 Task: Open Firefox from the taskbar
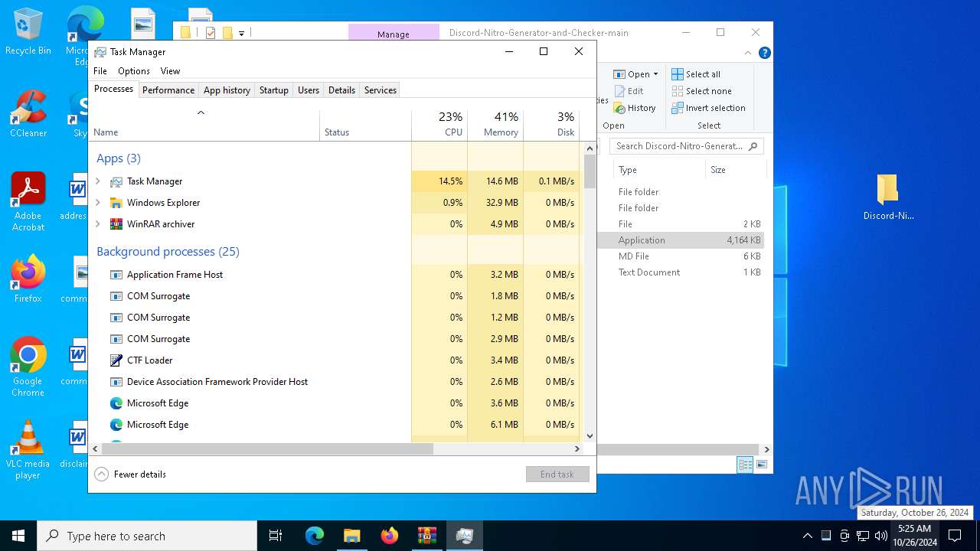pos(390,536)
